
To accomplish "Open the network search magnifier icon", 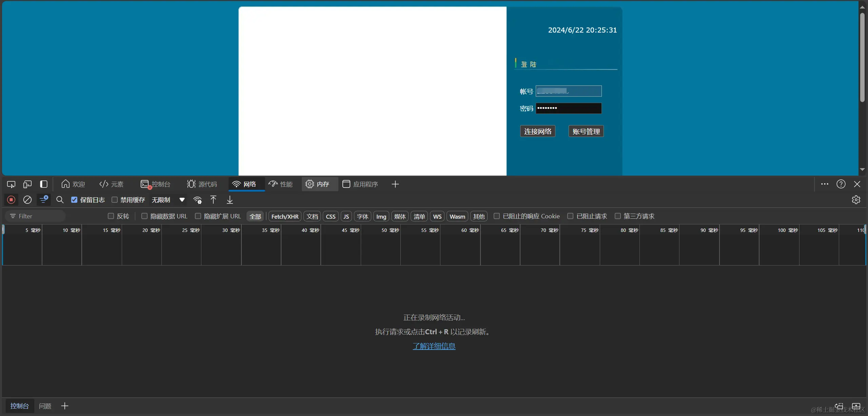I will [60, 200].
